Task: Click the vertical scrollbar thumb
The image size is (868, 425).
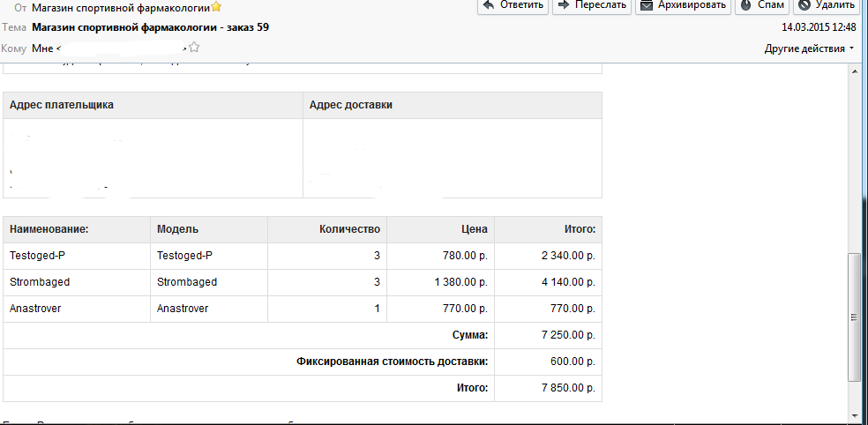Action: pyautogui.click(x=854, y=317)
